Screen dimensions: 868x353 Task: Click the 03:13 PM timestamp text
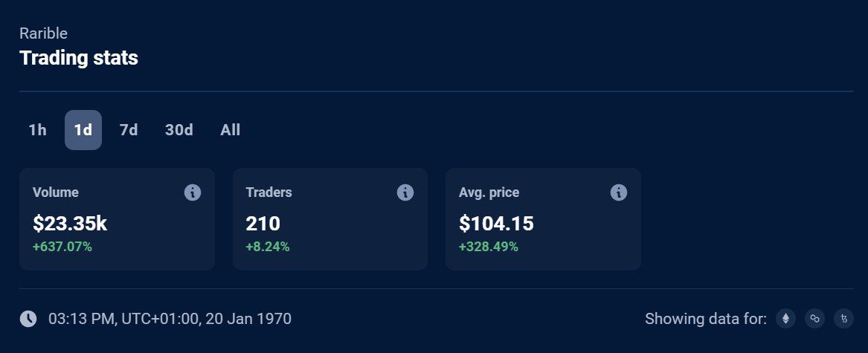tap(170, 319)
